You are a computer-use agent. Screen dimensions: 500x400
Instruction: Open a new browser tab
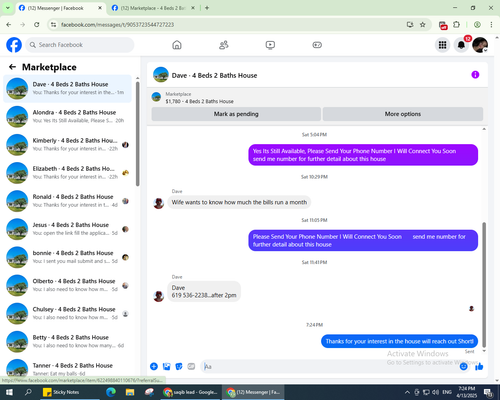(207, 8)
